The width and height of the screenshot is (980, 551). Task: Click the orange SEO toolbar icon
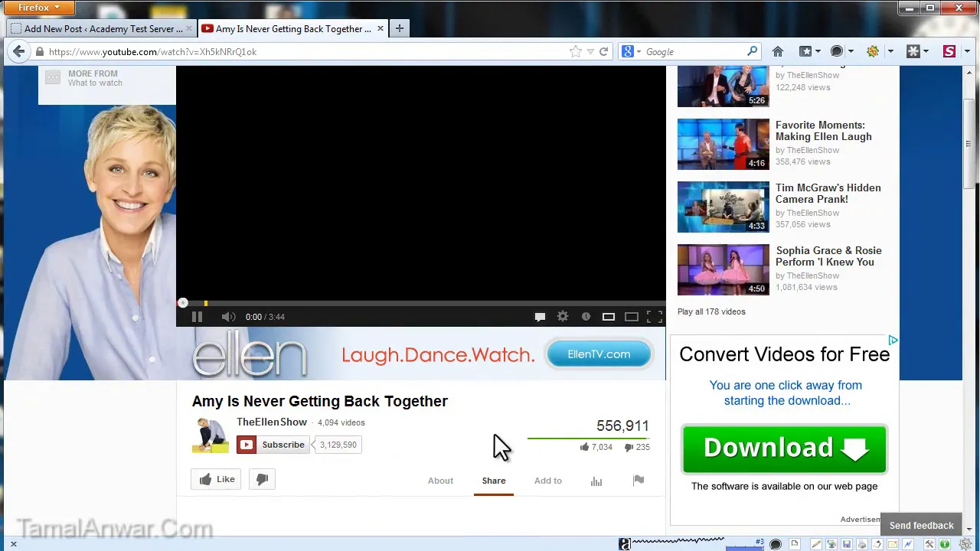pyautogui.click(x=873, y=51)
